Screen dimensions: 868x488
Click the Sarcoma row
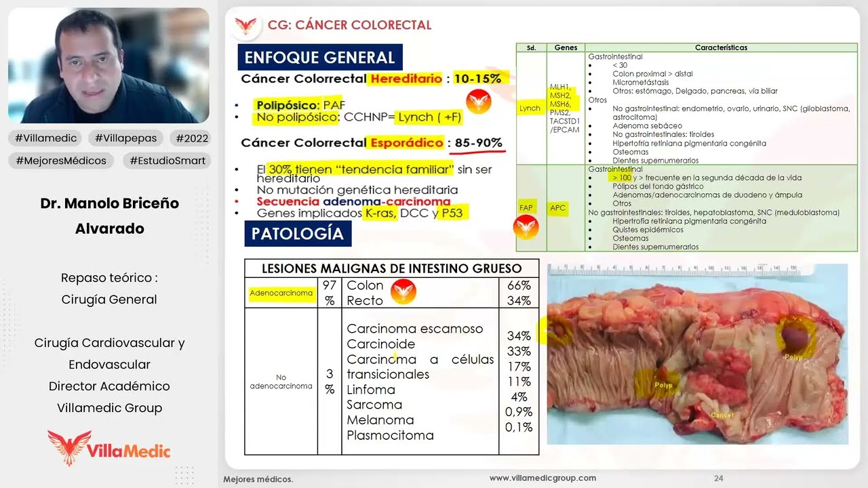[374, 405]
